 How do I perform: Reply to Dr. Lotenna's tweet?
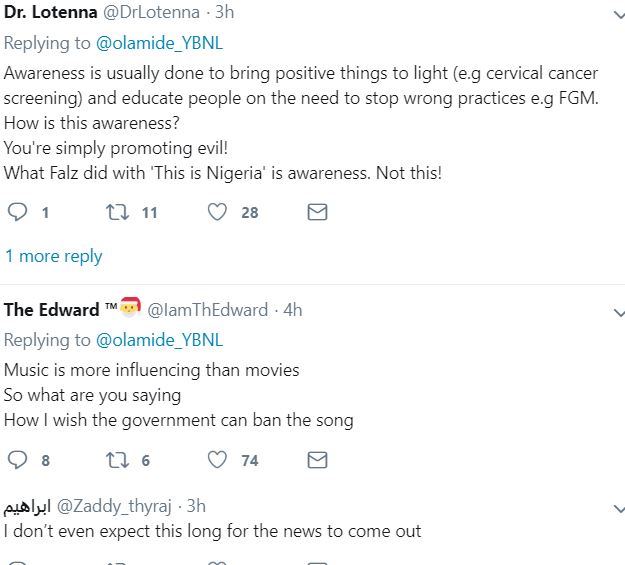pyautogui.click(x=17, y=212)
